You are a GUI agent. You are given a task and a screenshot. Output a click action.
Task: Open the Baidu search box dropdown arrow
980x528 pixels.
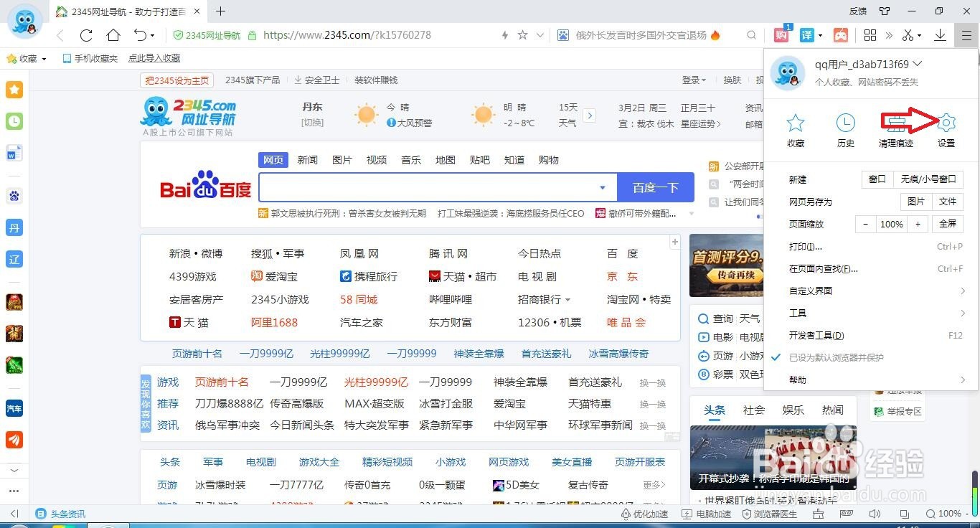(x=603, y=187)
